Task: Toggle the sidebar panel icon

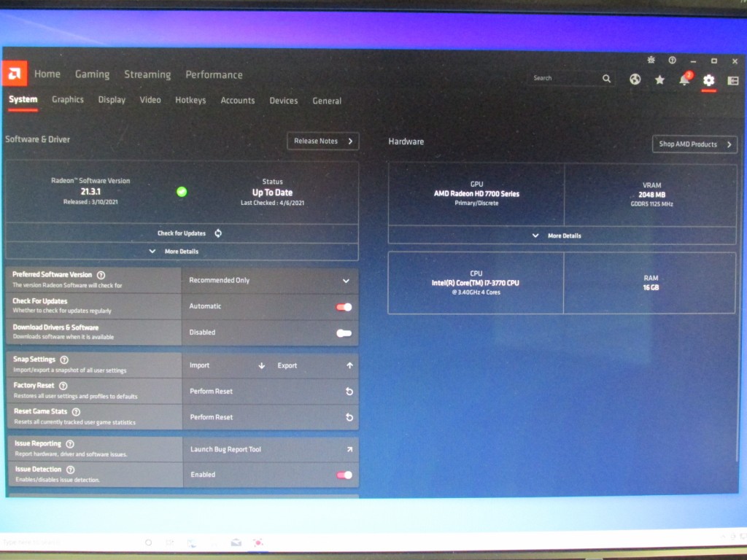Action: pos(732,81)
